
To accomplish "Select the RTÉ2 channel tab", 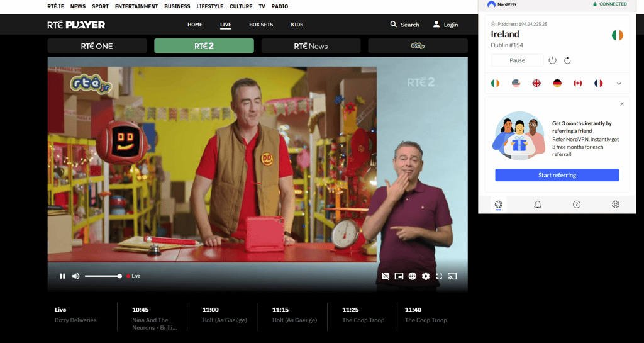I will (x=204, y=46).
